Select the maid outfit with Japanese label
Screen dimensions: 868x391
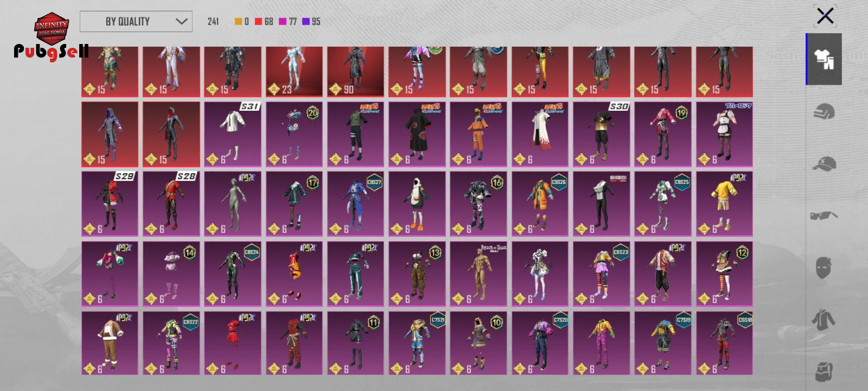point(724,134)
